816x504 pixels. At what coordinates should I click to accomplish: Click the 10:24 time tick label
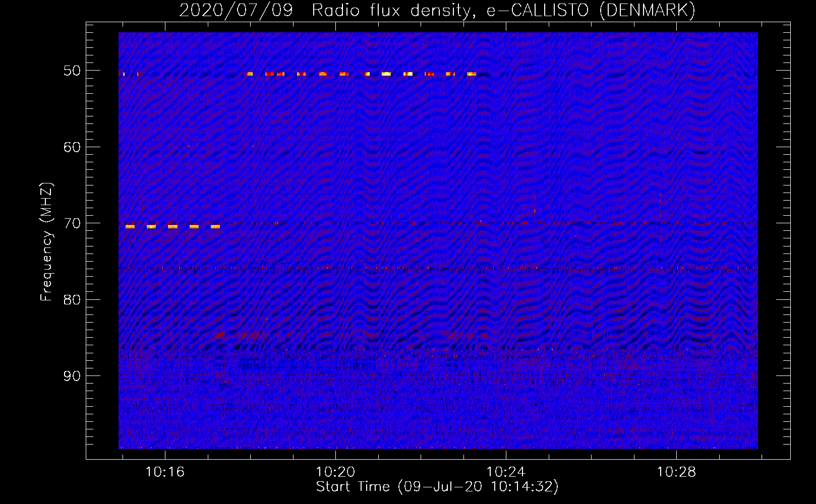click(x=506, y=472)
